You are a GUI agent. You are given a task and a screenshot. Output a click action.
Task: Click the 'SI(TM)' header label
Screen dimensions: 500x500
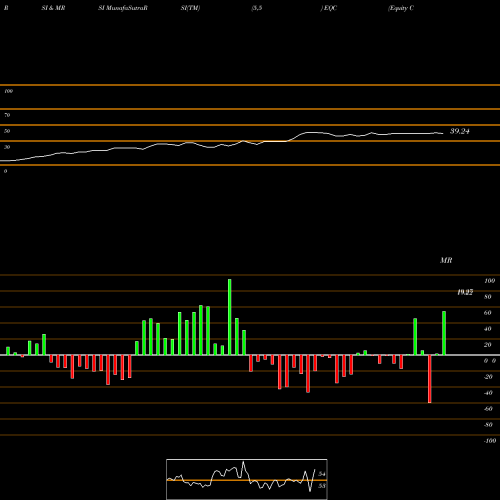[x=190, y=8]
